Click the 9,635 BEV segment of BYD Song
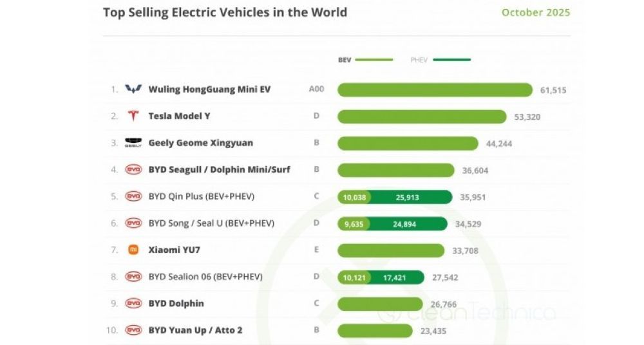 [x=354, y=224]
